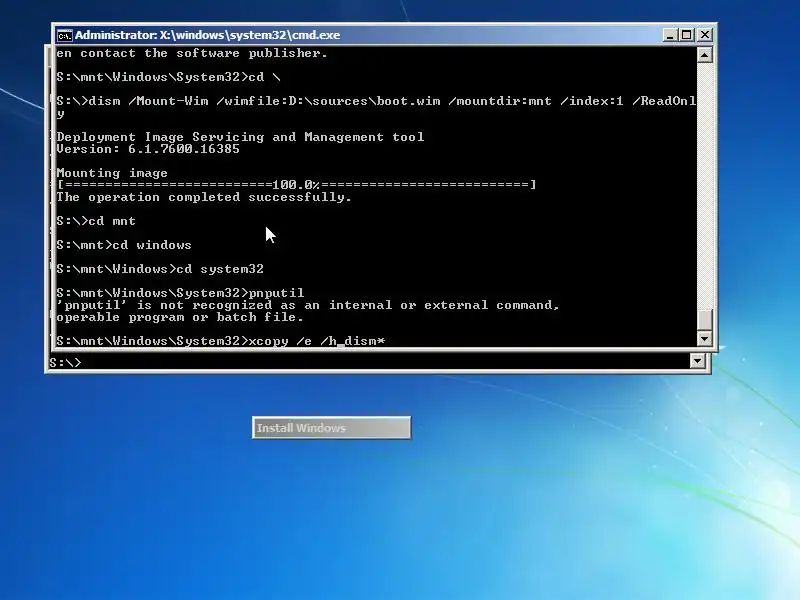Click the 'S:\mnt>cd windows' command line
The width and height of the screenshot is (800, 600).
click(124, 245)
